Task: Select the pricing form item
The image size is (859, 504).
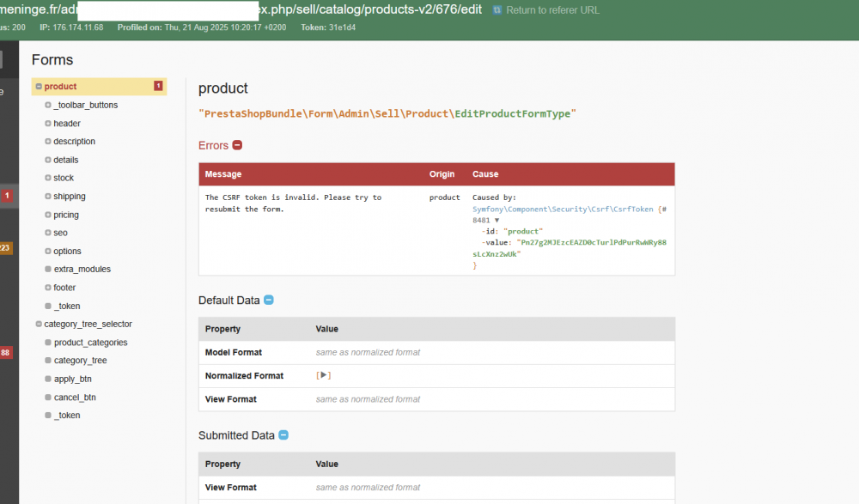Action: click(x=66, y=215)
